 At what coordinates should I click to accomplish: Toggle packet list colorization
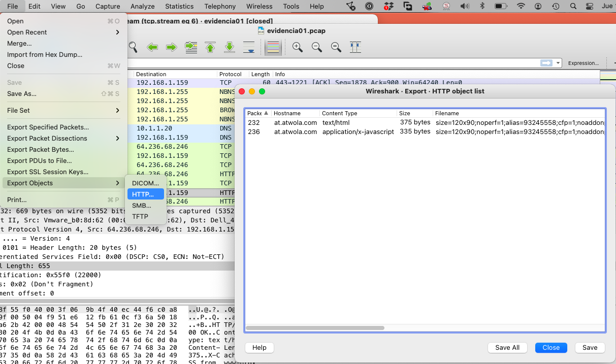pyautogui.click(x=273, y=47)
